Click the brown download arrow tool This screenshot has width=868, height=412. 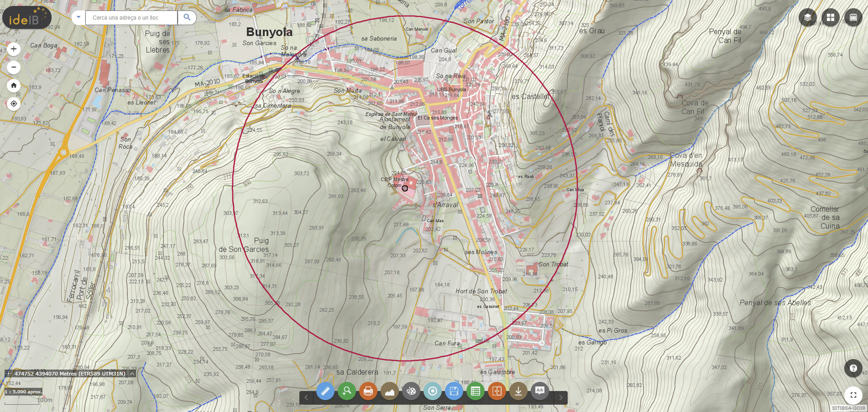[518, 391]
